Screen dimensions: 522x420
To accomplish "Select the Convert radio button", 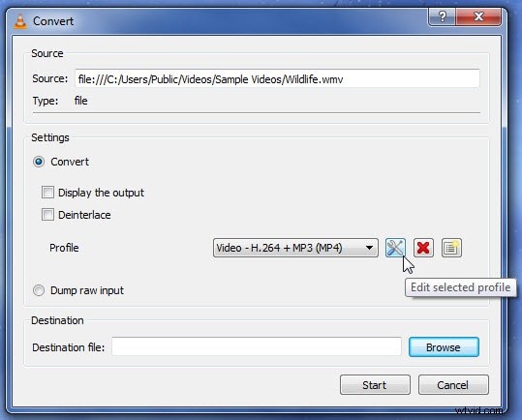I will tap(39, 162).
